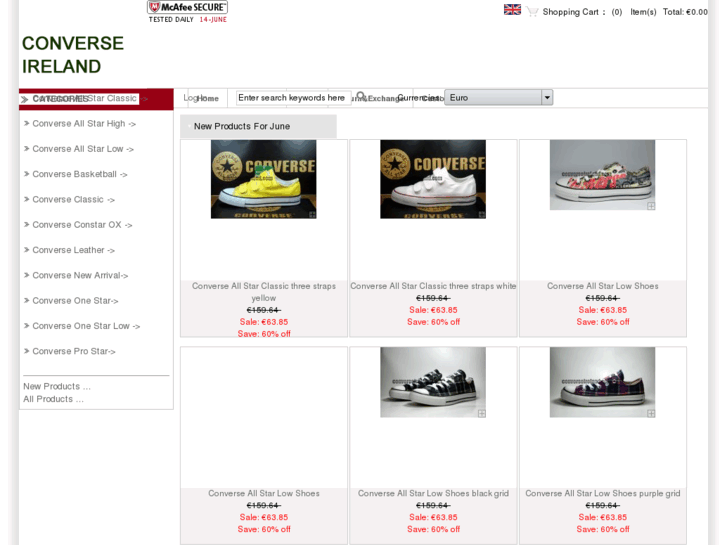Open the Converse Ireland site title
This screenshot has height=545, width=727.
[73, 55]
